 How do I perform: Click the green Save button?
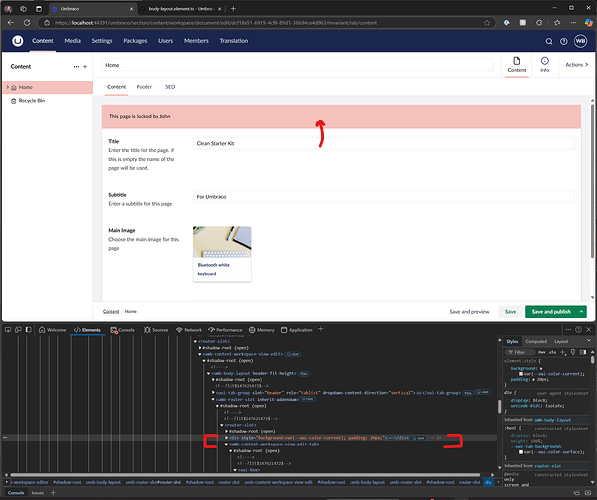tap(510, 312)
